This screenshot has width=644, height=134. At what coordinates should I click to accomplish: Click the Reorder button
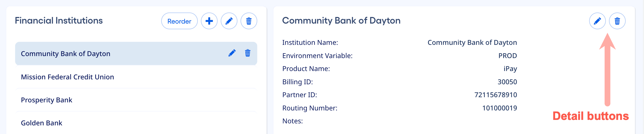pyautogui.click(x=179, y=21)
